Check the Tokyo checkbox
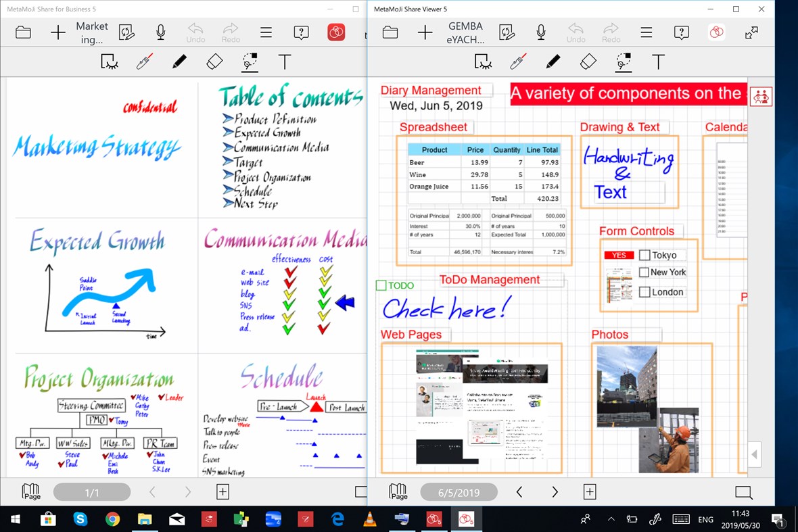798x532 pixels. tap(644, 255)
